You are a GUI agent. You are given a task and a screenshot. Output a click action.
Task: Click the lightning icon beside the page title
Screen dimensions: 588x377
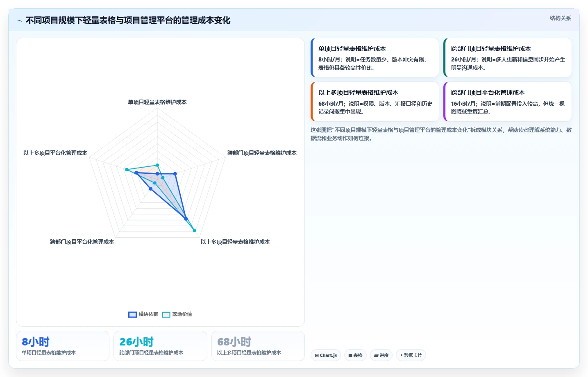click(19, 20)
